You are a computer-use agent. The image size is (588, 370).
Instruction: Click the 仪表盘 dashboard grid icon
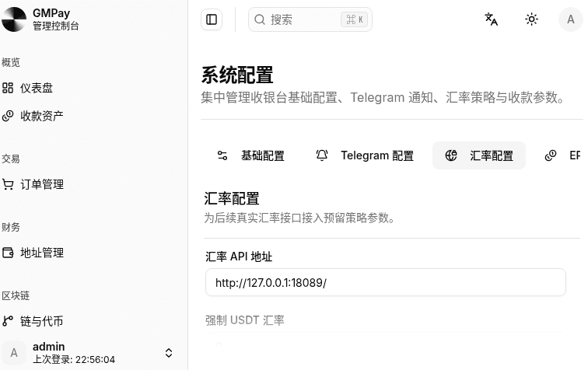8,88
